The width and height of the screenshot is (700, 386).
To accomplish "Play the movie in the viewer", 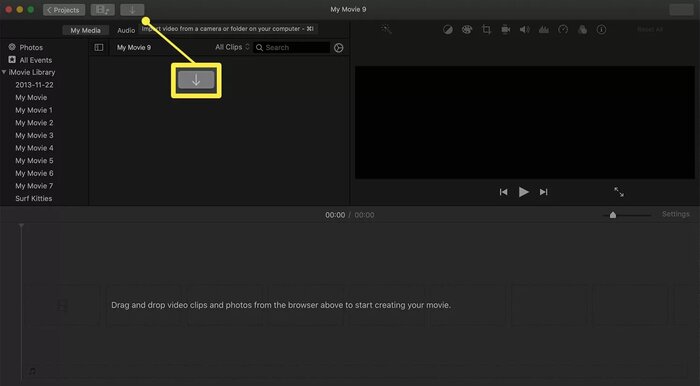I will pyautogui.click(x=524, y=192).
